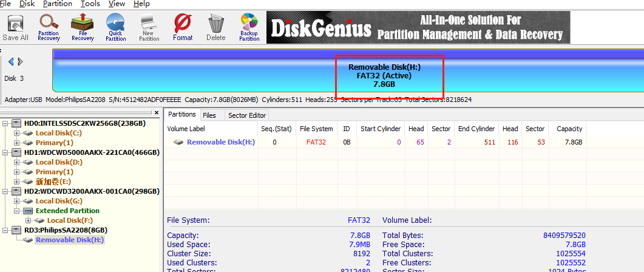Close the disk tree panel with X
644x272 pixels.
coord(156,112)
